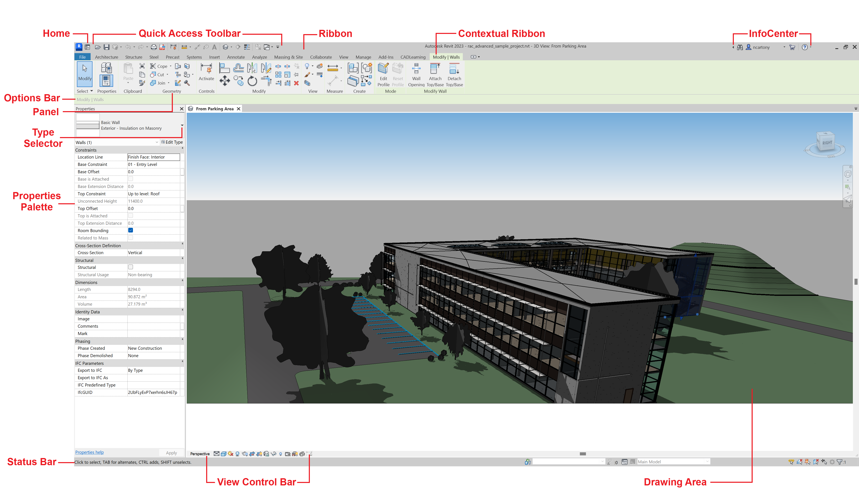This screenshot has width=859, height=504.
Task: Select the Move tool in the Modify panel
Action: click(224, 81)
